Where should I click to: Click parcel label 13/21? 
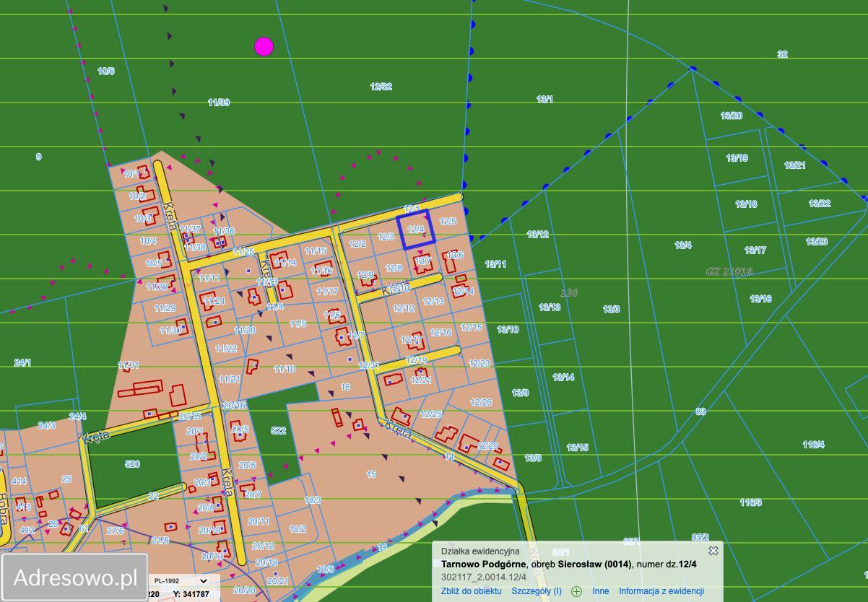click(795, 165)
